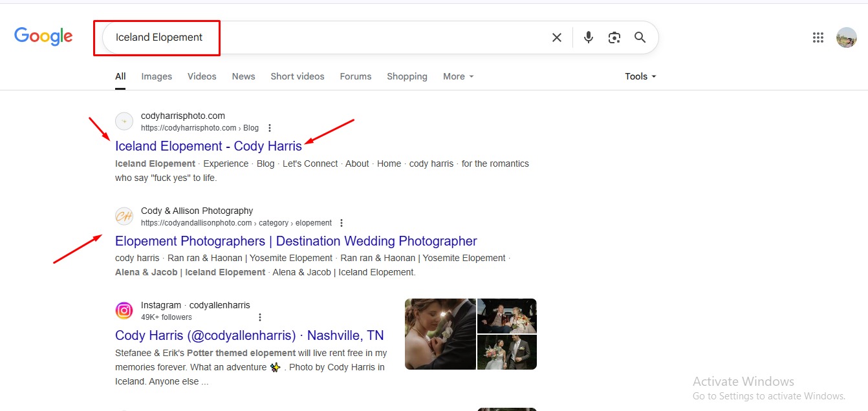Open the three-dot menu for codyharrisphoto.com result
Screen dimensions: 868x411
[270, 128]
